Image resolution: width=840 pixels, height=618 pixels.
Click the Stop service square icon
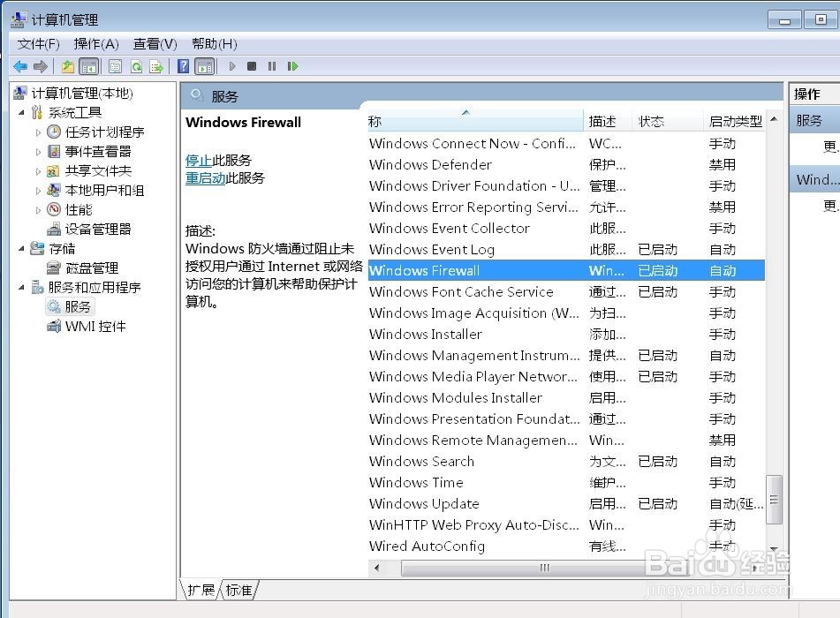coord(252,66)
